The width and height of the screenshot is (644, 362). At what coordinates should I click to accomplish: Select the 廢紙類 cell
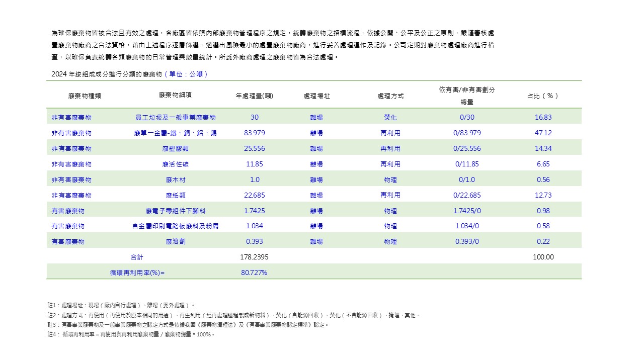click(175, 195)
